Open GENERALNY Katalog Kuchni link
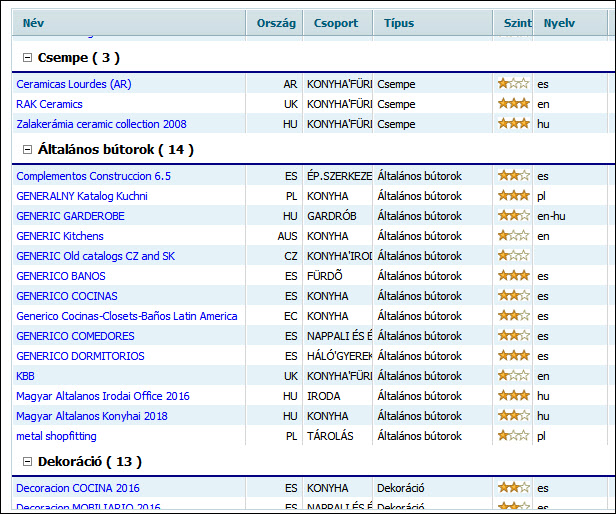Screen dimensions: 616x514 click(82, 196)
